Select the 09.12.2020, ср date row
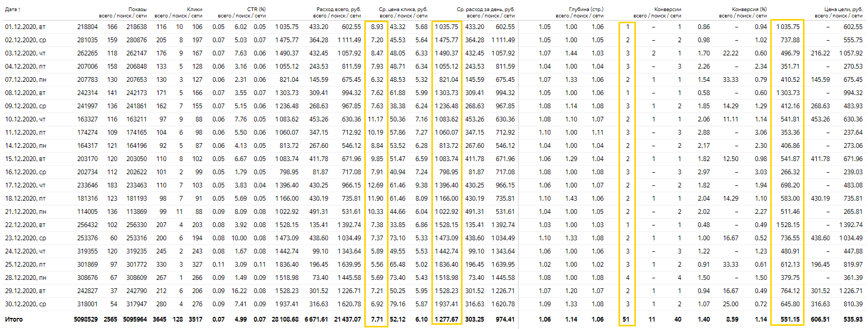868x329 pixels. (x=26, y=106)
